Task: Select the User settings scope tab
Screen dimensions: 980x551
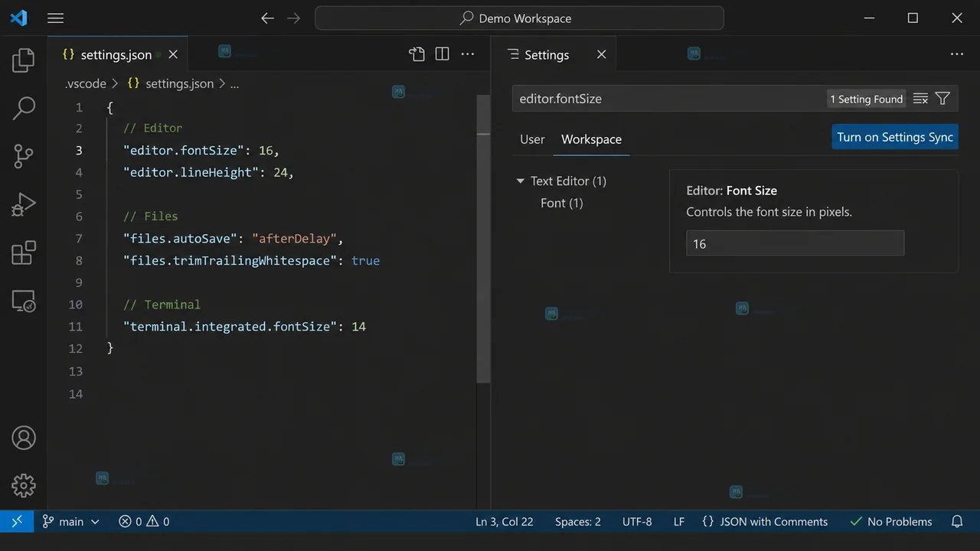Action: pyautogui.click(x=532, y=139)
